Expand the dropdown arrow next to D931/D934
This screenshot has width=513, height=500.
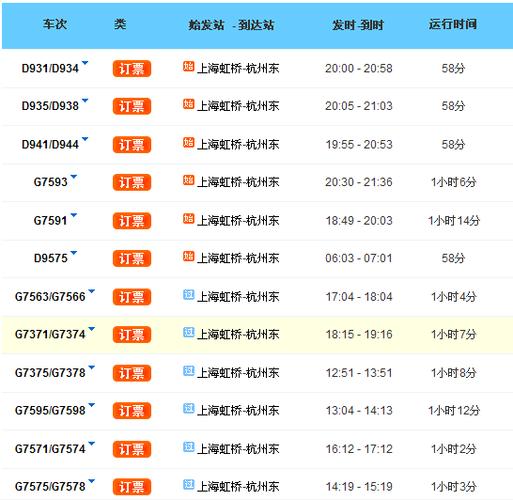(85, 63)
